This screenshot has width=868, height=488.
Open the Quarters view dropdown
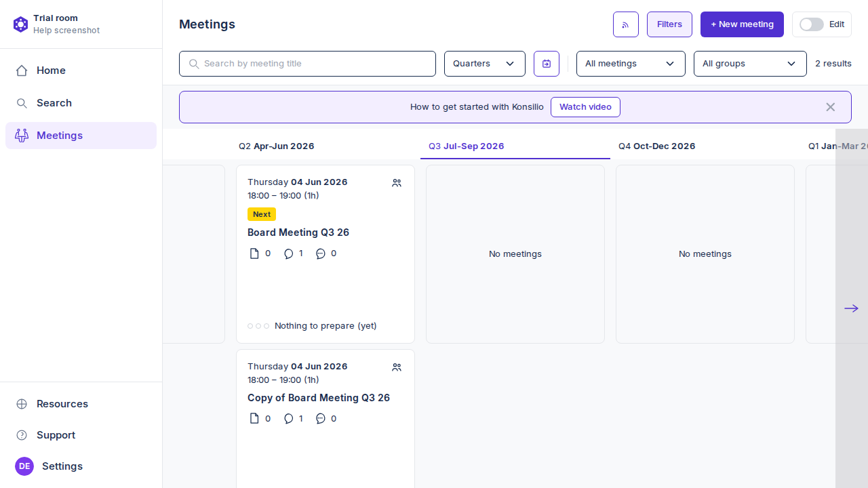[485, 64]
